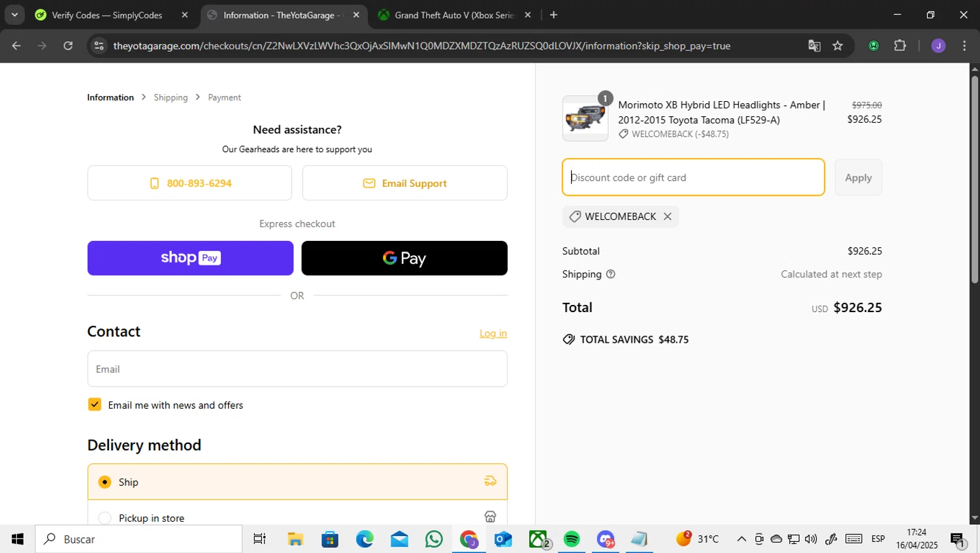Pay with Google Pay
The height and width of the screenshot is (553, 980).
pos(404,258)
